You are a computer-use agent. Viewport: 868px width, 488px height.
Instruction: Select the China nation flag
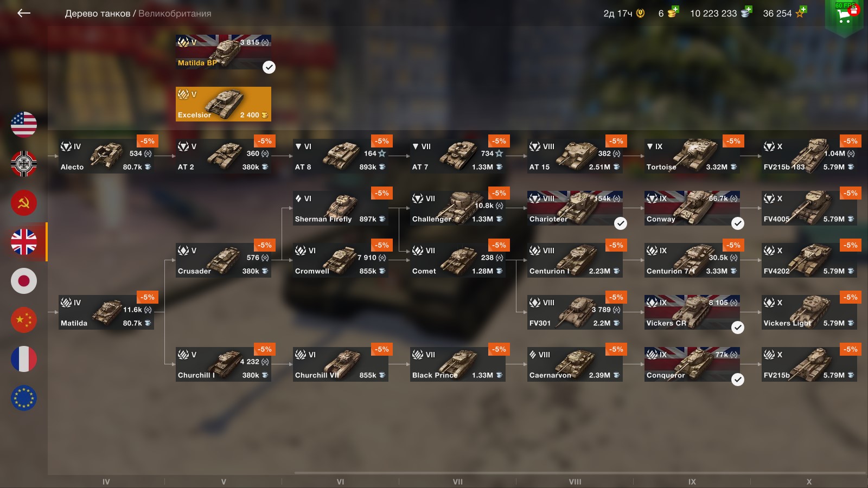click(x=24, y=320)
